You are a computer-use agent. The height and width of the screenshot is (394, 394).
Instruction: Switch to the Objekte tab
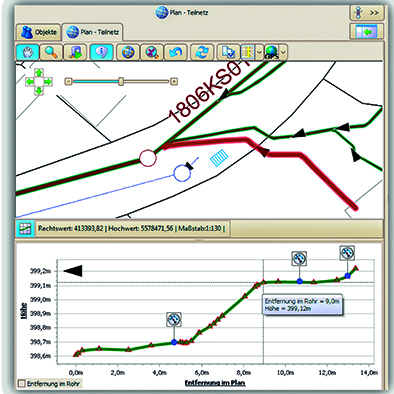(39, 32)
